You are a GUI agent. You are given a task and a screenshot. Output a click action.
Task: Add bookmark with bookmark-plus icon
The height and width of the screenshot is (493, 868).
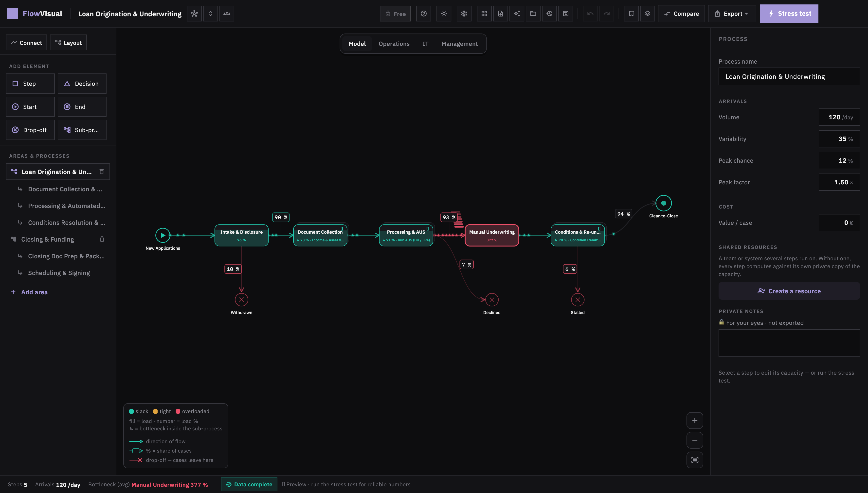click(631, 14)
